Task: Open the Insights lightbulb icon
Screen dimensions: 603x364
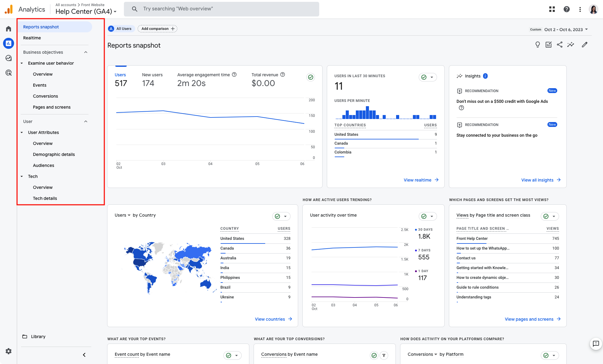Action: coord(538,45)
